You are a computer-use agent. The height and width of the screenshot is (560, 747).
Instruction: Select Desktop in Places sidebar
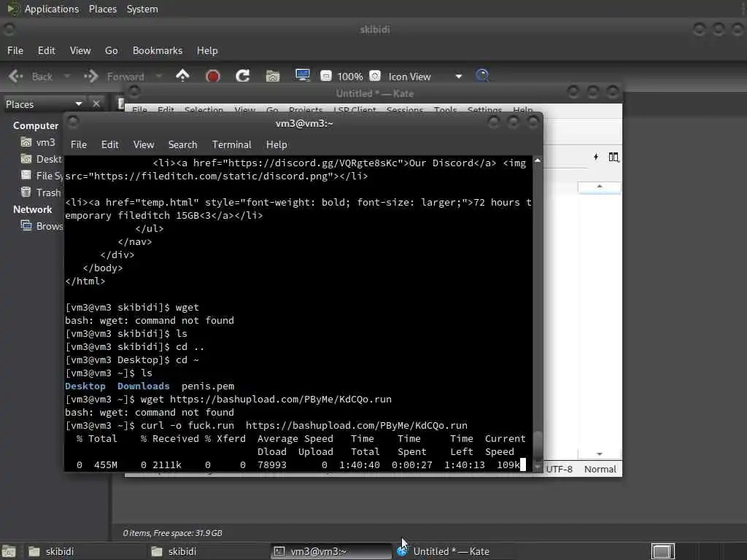pos(41,159)
